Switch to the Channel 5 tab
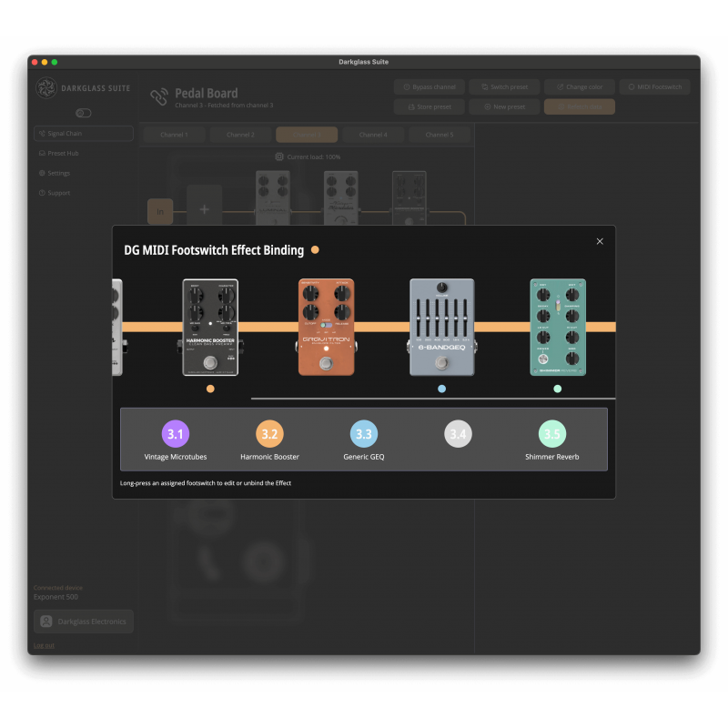Screen dimensions: 728x728 (x=440, y=135)
